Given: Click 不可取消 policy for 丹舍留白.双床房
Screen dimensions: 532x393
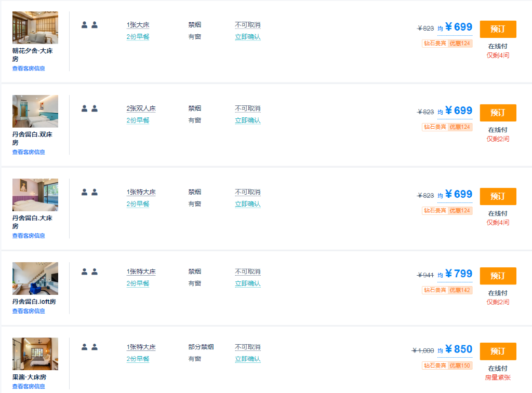Looking at the screenshot, I should coord(247,109).
